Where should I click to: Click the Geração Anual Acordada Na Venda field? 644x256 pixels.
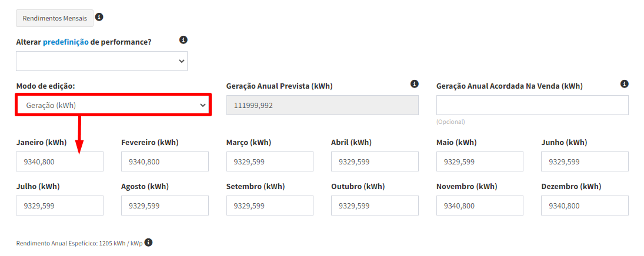[x=532, y=105]
